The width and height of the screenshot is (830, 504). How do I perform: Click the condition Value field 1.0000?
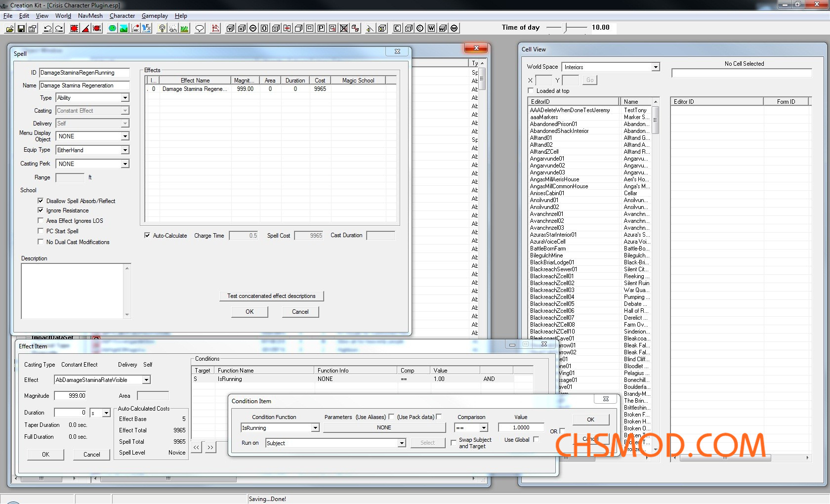521,428
